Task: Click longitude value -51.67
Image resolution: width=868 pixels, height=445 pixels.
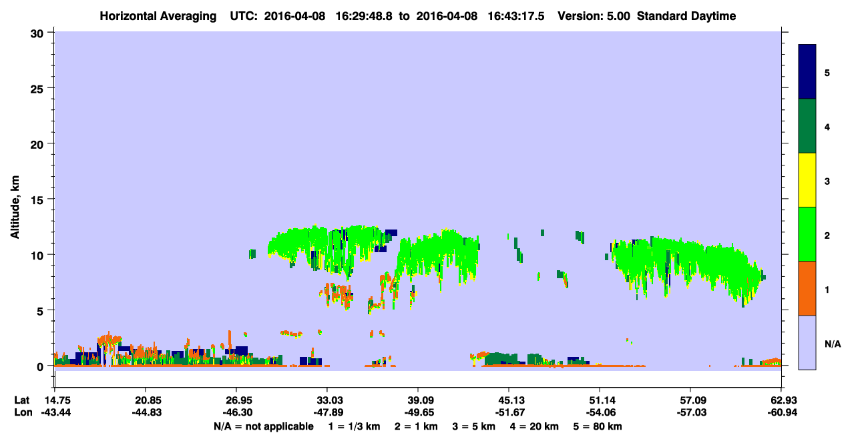Action: tap(509, 413)
